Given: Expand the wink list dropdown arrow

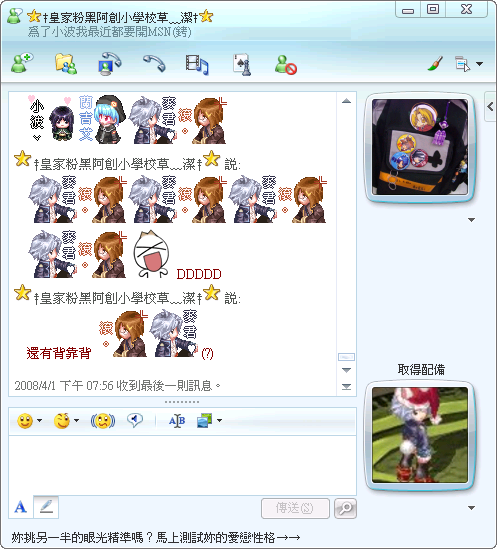Looking at the screenshot, I should click(76, 420).
